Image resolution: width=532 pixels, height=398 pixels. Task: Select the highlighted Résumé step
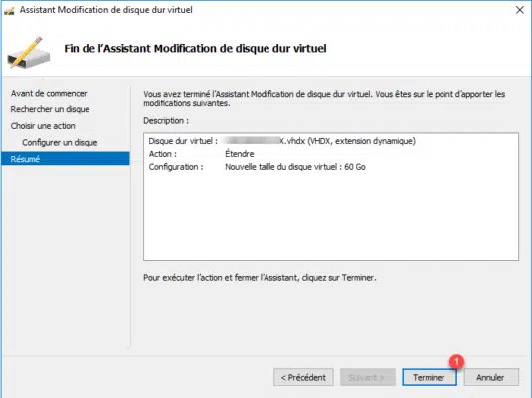66,159
